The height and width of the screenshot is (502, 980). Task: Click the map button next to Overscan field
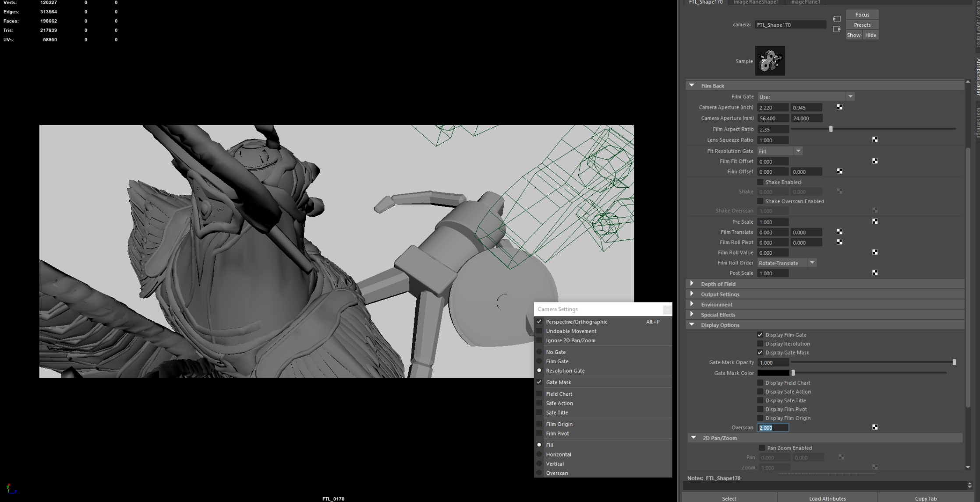[x=875, y=427]
